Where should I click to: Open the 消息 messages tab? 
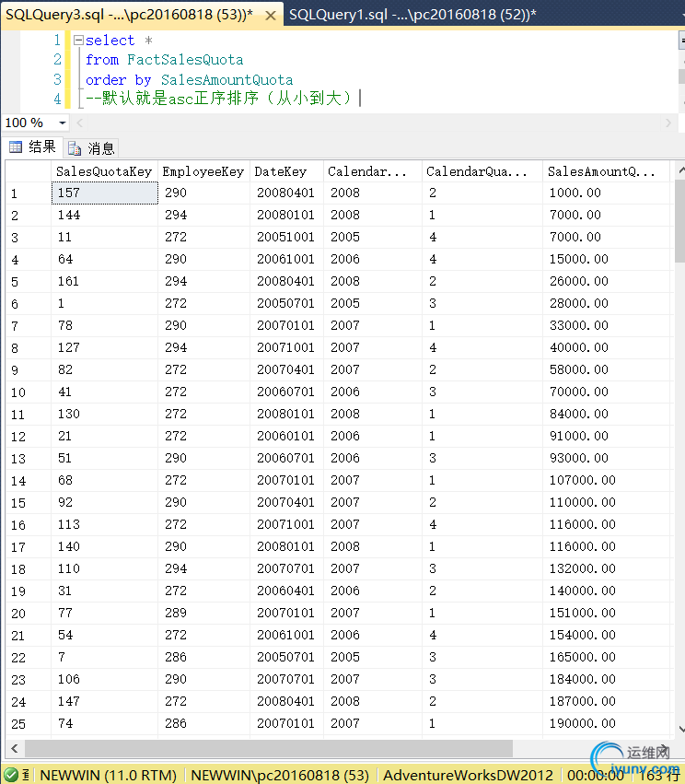[x=92, y=148]
